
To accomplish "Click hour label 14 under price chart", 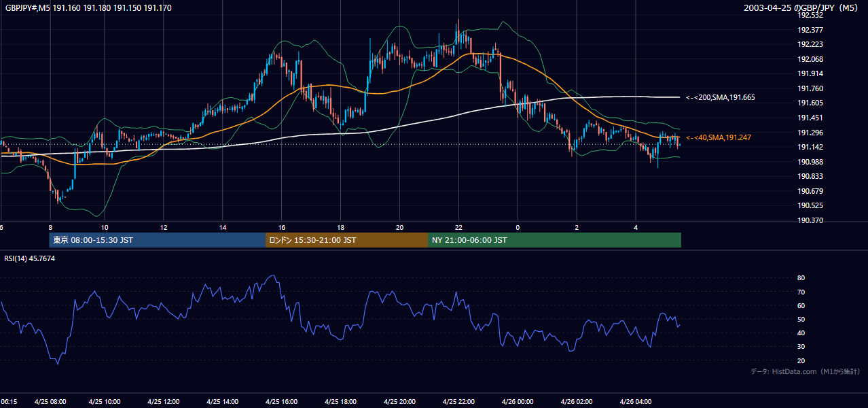I will click(x=223, y=228).
